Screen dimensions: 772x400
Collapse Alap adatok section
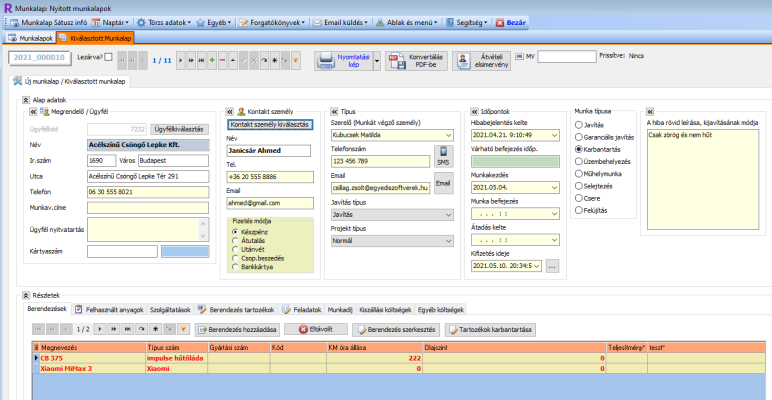point(26,100)
